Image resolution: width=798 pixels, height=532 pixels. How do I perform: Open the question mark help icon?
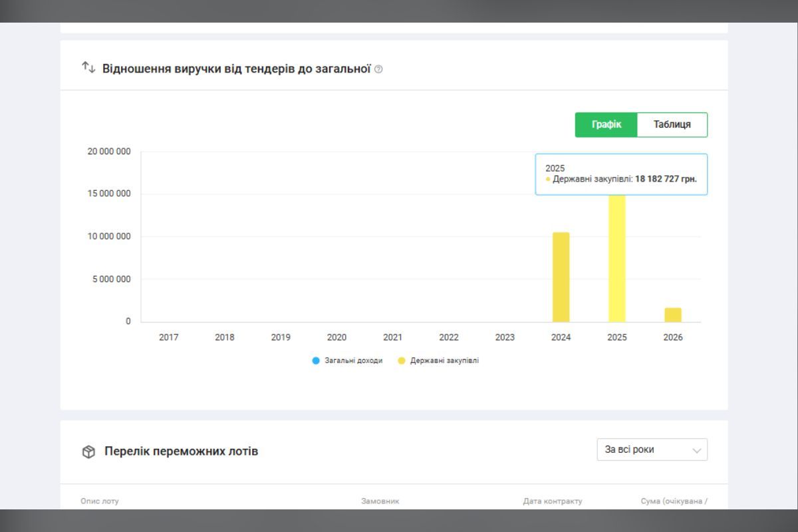pos(378,68)
